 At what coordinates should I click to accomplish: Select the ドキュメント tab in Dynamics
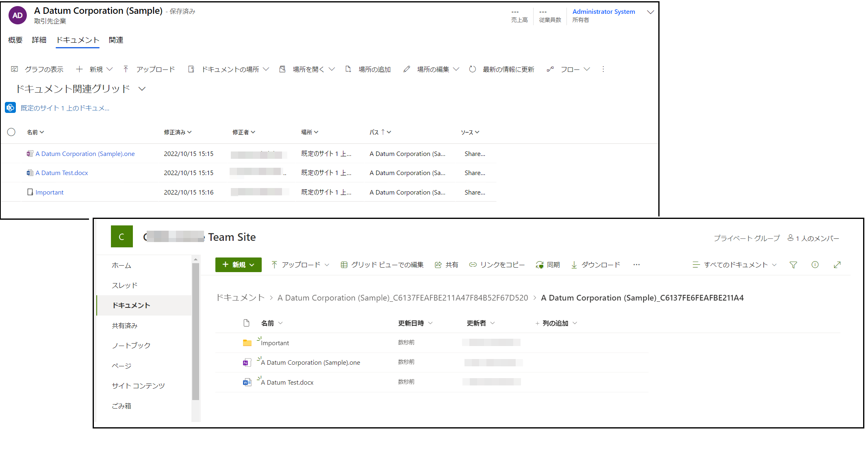pos(78,40)
